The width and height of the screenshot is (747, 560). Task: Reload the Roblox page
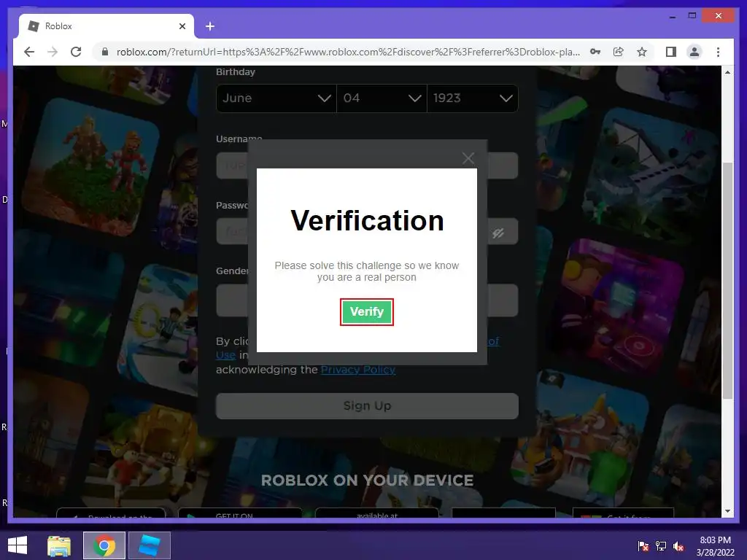[76, 52]
